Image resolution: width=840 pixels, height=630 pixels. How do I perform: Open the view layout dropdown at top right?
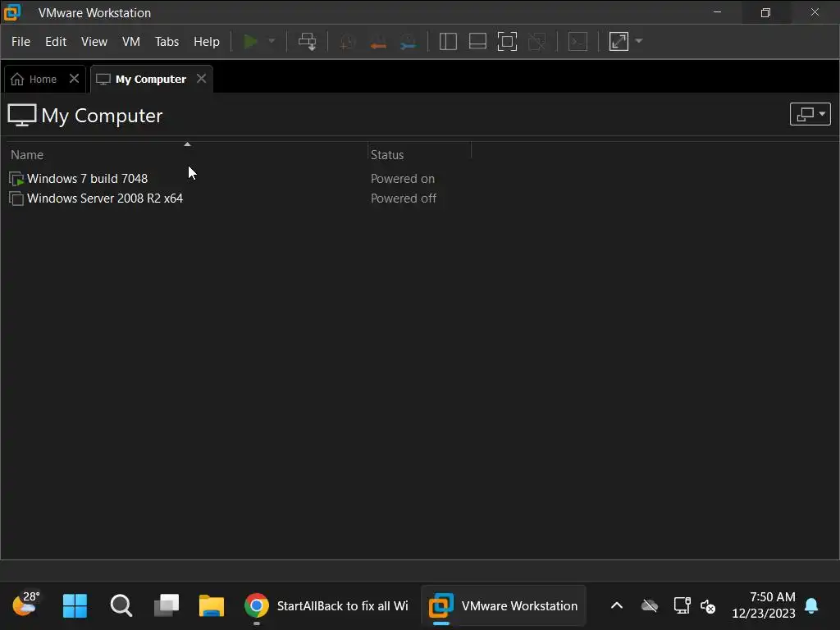pos(810,113)
